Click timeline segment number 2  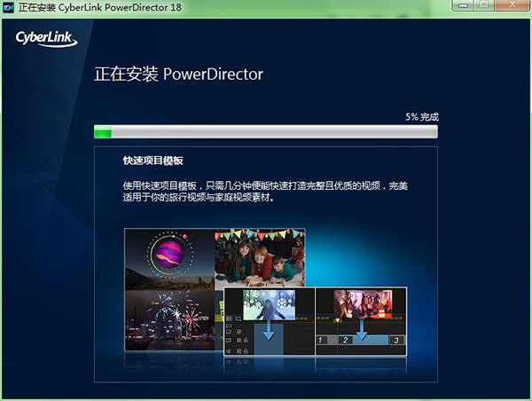348,341
